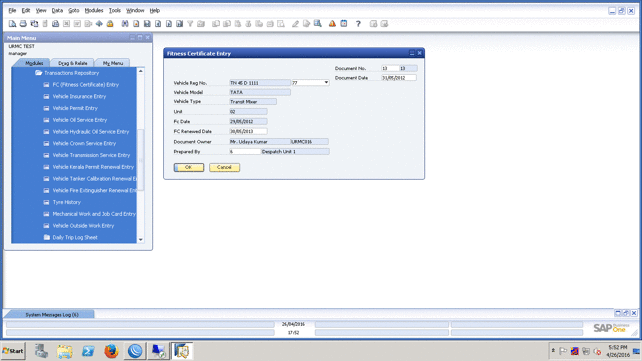Click the Launch Application arrows icon

coord(99,24)
